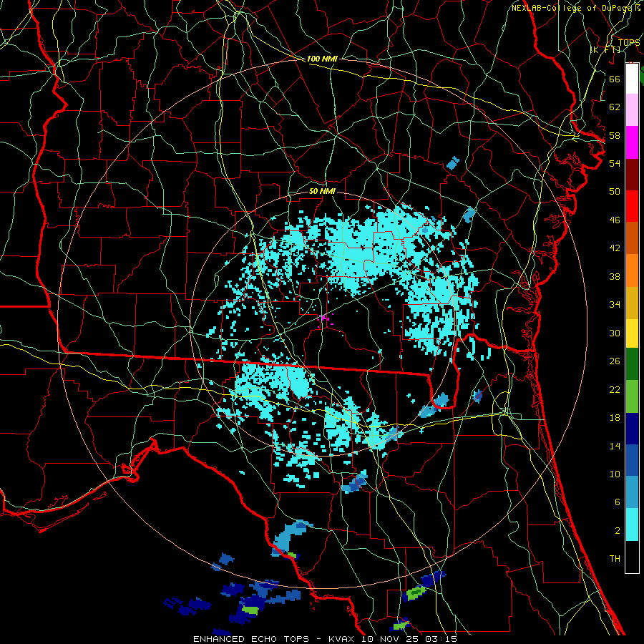644x644 pixels.
Task: Click the legend value '46'
Action: click(615, 220)
